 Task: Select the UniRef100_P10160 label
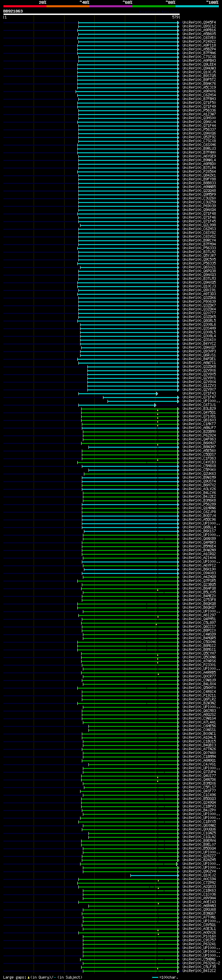point(199,936)
